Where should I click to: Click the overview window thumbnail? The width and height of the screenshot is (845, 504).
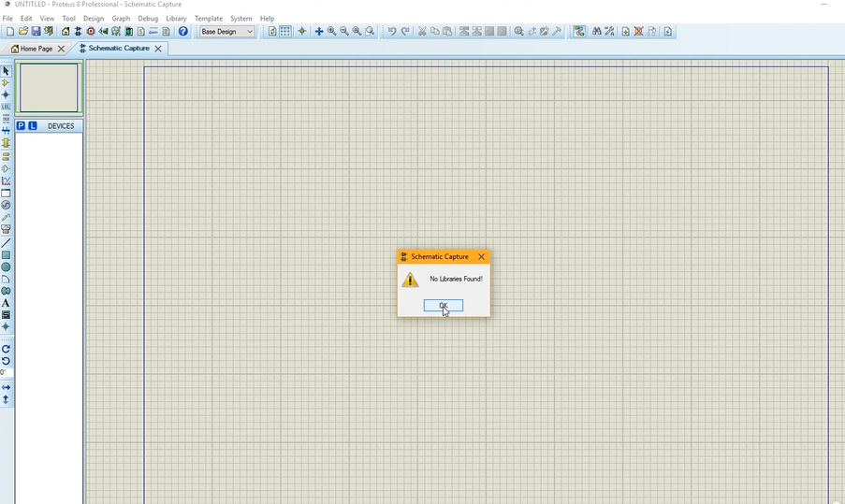pyautogui.click(x=49, y=88)
